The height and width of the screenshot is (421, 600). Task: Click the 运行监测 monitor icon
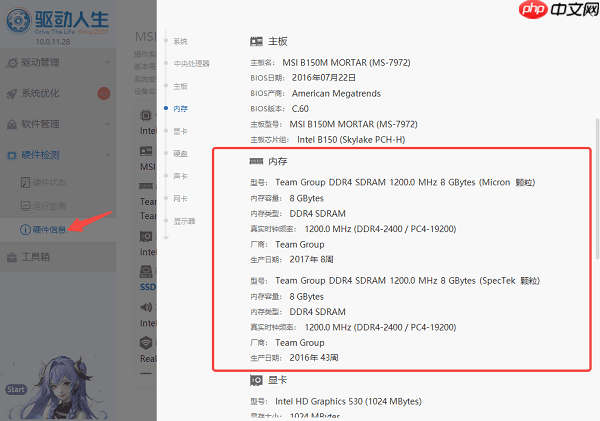point(25,206)
